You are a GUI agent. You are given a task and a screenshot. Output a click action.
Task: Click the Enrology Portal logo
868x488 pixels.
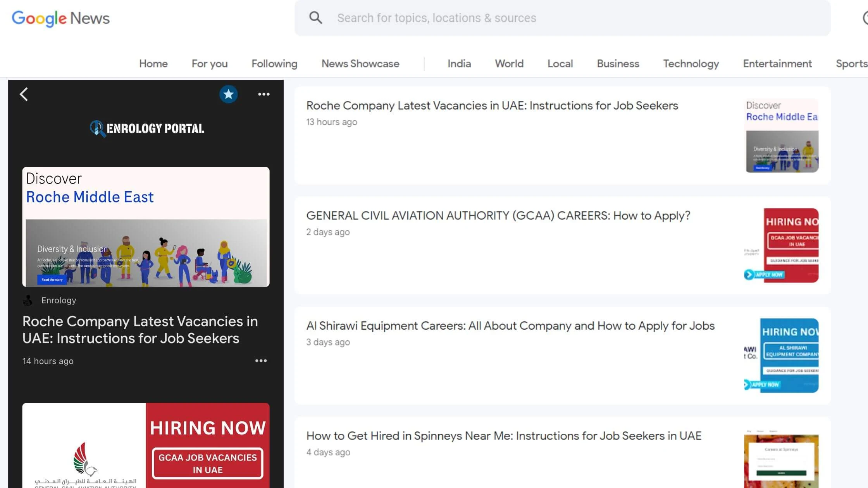pos(147,129)
